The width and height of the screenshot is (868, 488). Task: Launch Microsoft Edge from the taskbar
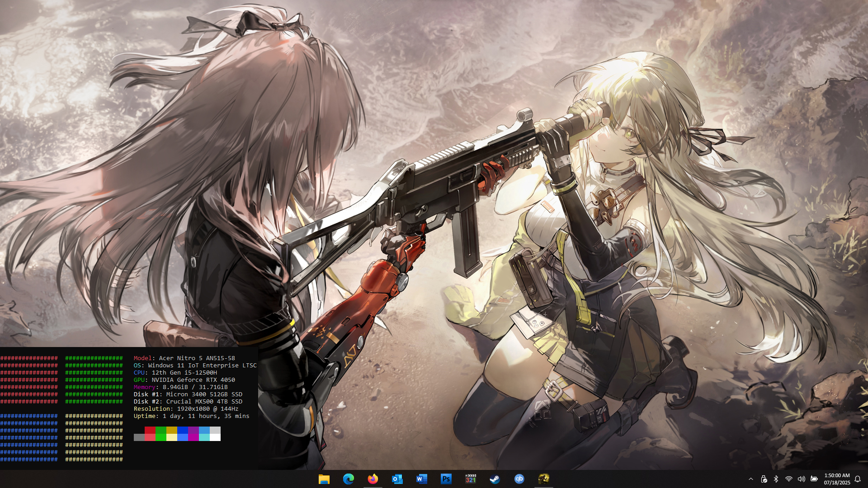[349, 479]
